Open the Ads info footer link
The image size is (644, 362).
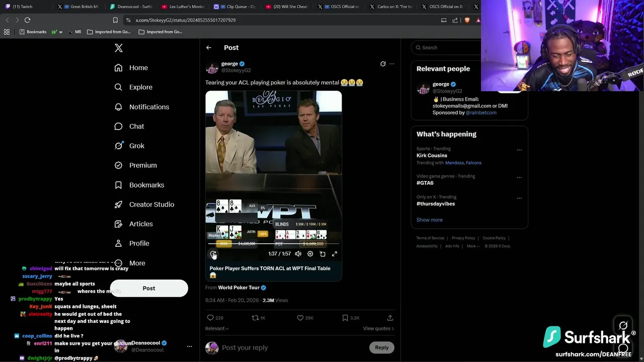coord(452,246)
